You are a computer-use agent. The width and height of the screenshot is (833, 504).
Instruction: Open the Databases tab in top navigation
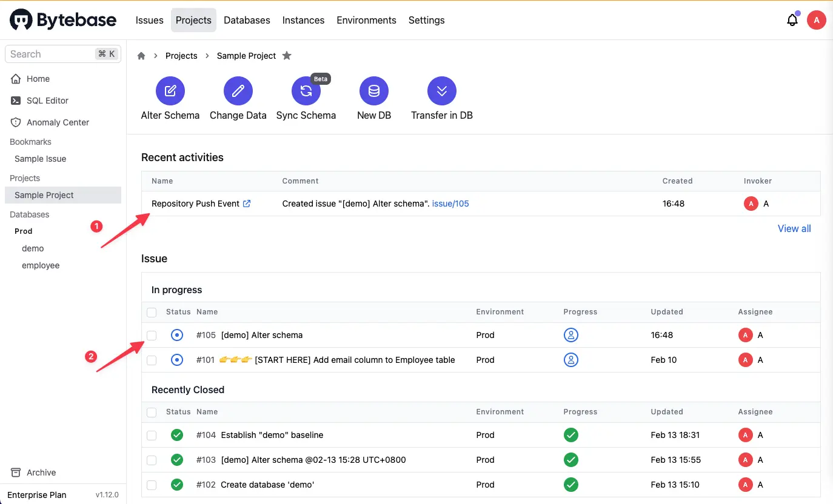pos(247,20)
